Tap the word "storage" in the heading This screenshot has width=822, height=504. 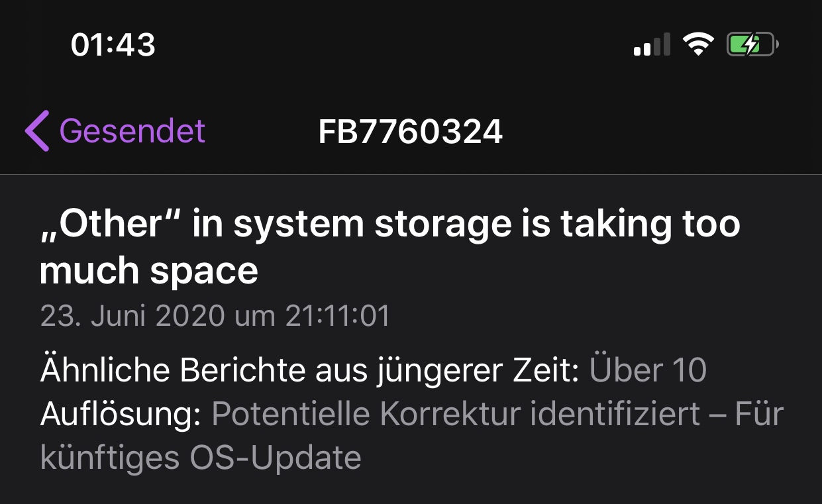pyautogui.click(x=443, y=225)
